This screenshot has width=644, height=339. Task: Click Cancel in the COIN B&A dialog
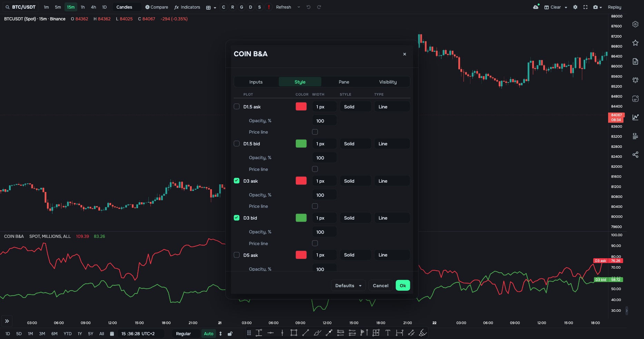(381, 285)
